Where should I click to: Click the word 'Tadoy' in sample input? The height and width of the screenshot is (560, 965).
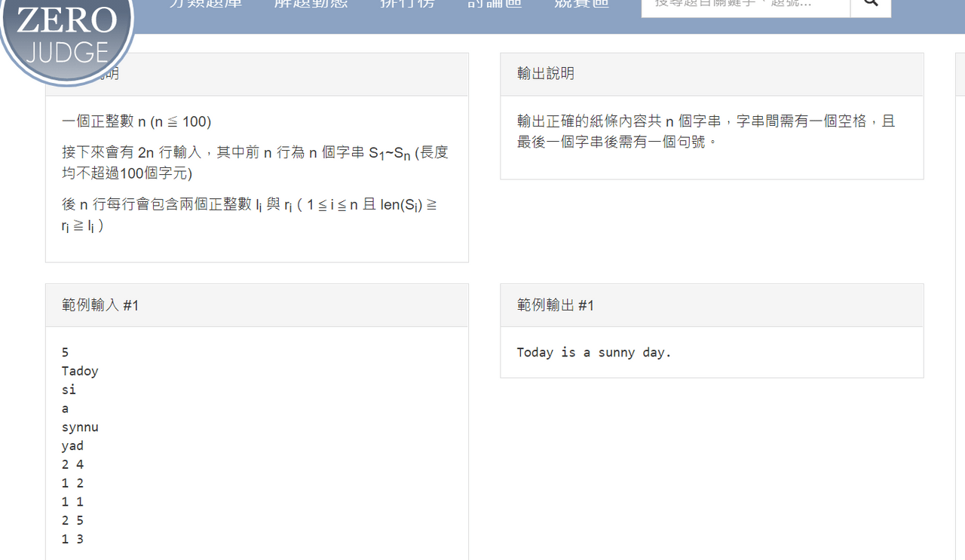pos(80,371)
